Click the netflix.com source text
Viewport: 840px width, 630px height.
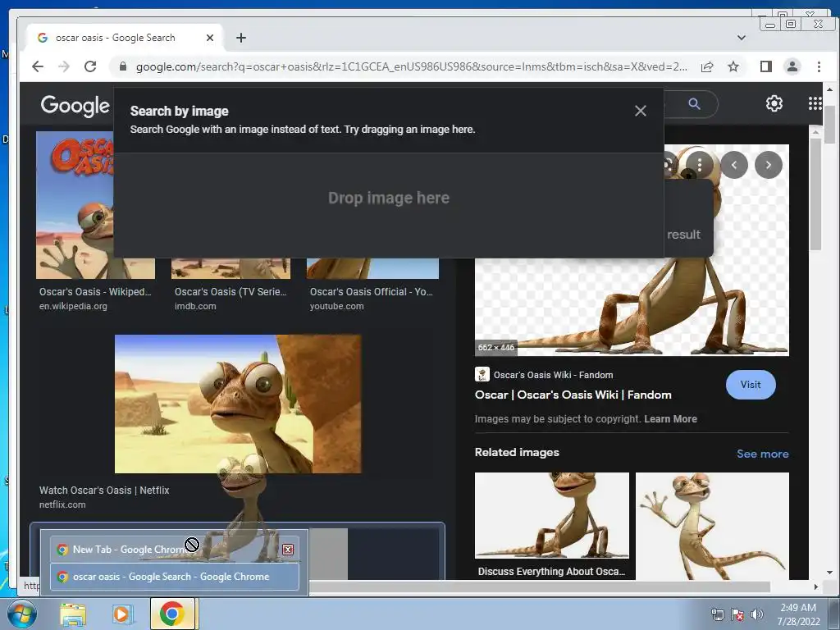pyautogui.click(x=62, y=504)
